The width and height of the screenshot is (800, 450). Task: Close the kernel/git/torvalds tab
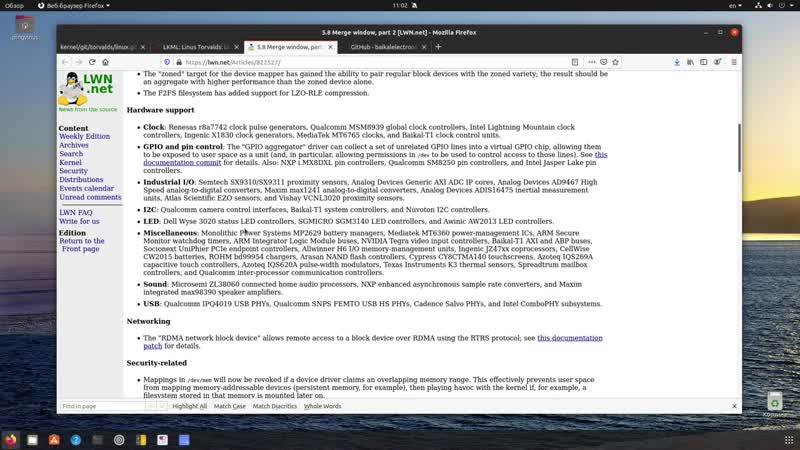point(143,47)
